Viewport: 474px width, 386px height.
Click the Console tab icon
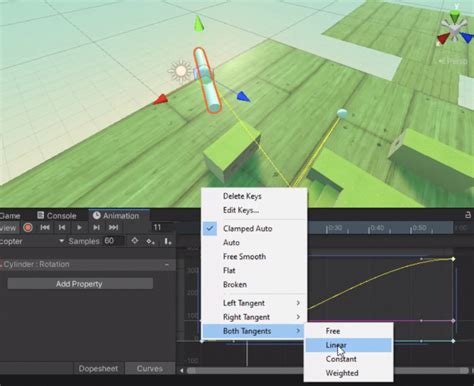[41, 215]
